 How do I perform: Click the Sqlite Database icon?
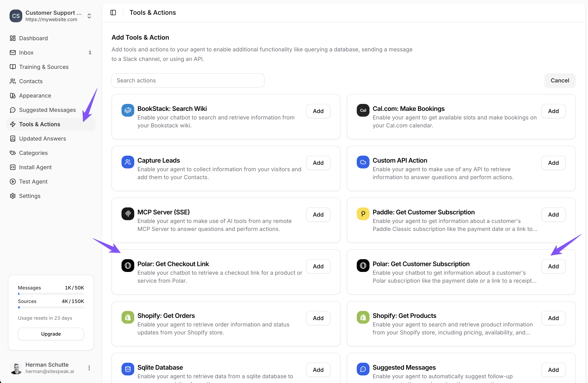(128, 369)
